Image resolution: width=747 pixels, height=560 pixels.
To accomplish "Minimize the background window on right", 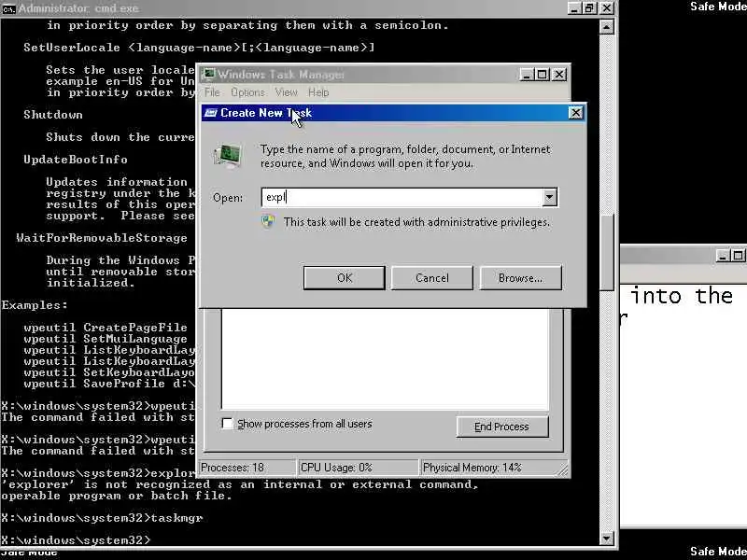I will click(723, 256).
